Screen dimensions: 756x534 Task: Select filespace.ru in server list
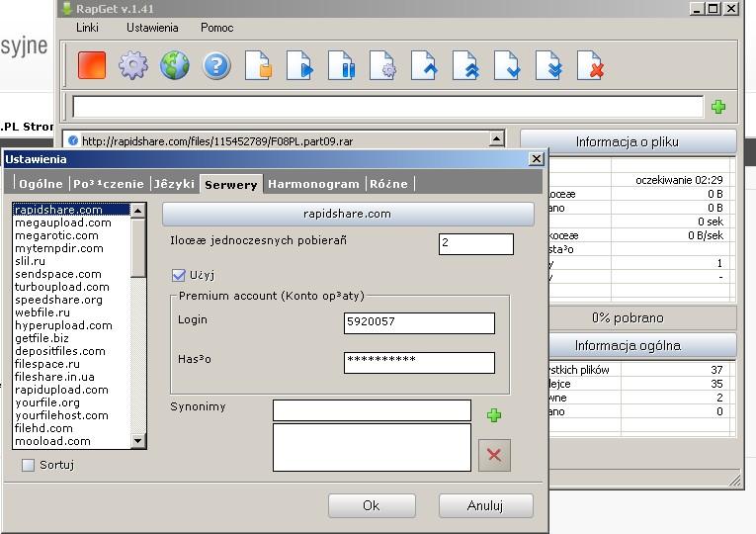click(x=71, y=364)
